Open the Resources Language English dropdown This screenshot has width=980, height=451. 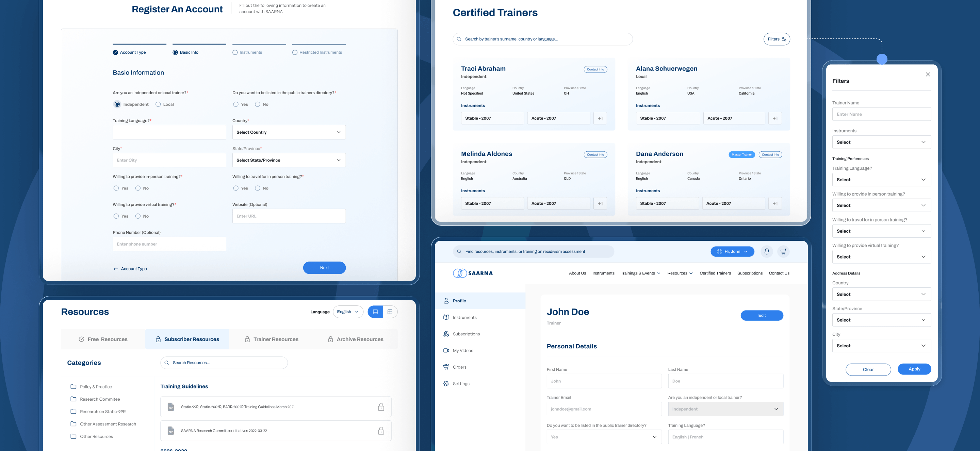click(x=348, y=312)
